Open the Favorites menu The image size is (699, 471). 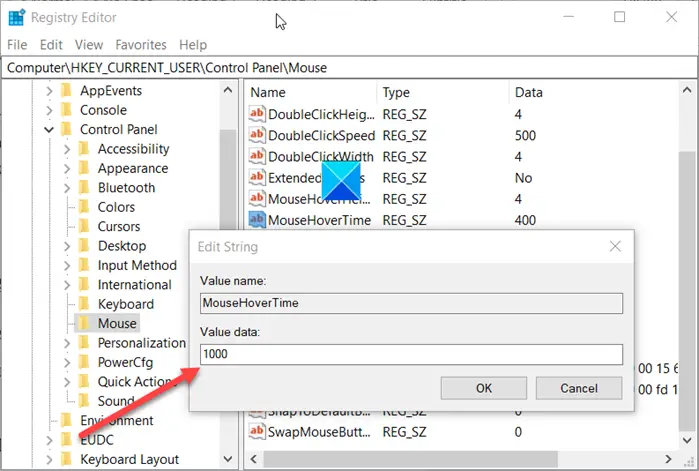[141, 45]
